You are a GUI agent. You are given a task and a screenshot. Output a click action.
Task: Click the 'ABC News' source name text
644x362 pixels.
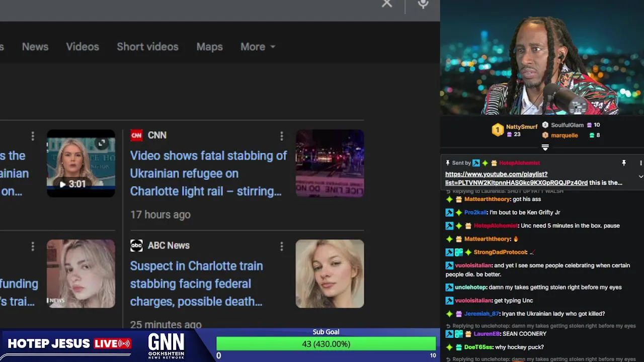(x=169, y=245)
